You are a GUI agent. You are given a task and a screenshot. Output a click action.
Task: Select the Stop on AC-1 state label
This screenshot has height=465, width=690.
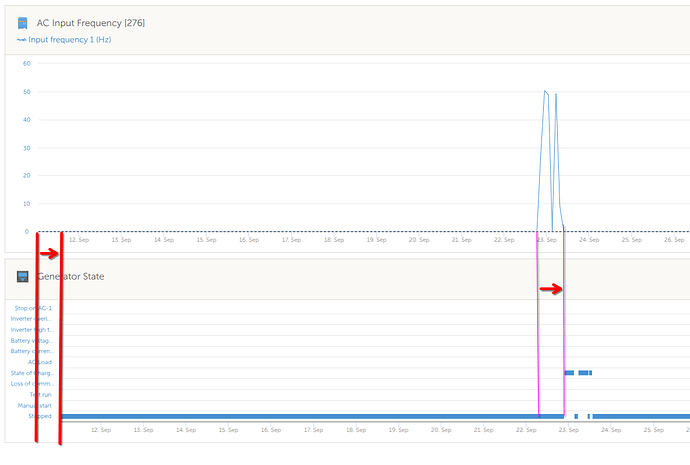33,308
